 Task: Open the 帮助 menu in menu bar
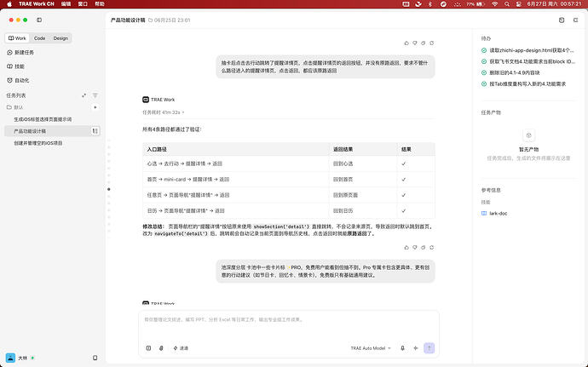coord(100,3)
